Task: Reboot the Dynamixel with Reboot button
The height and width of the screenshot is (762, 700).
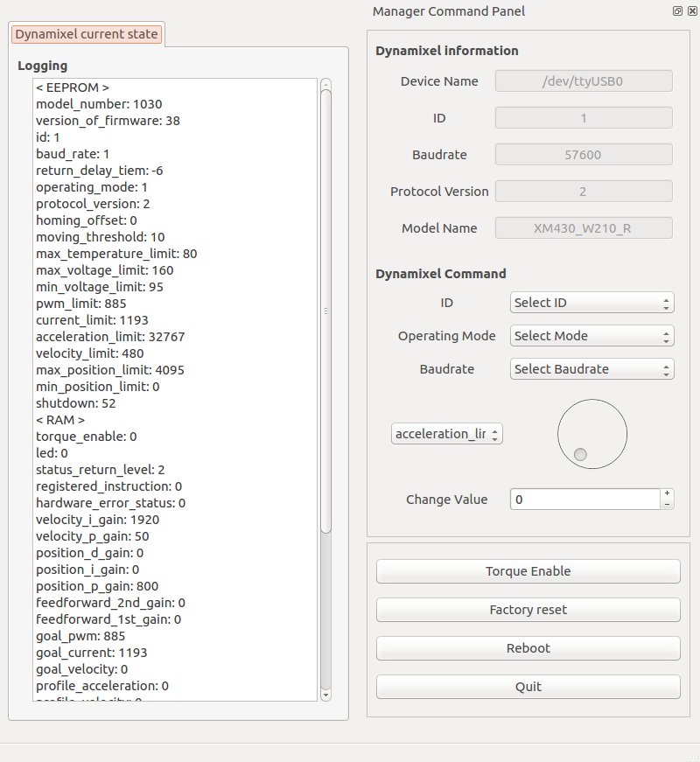Action: (528, 648)
